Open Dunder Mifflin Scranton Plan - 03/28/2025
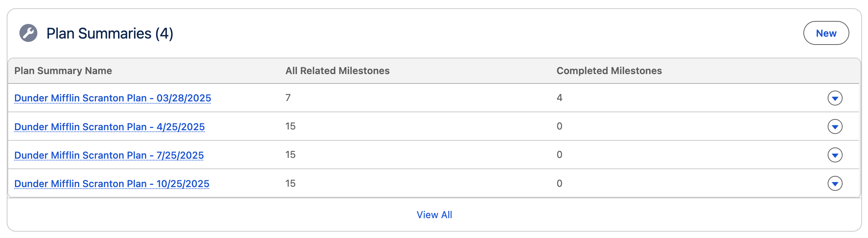The height and width of the screenshot is (238, 868). (112, 97)
